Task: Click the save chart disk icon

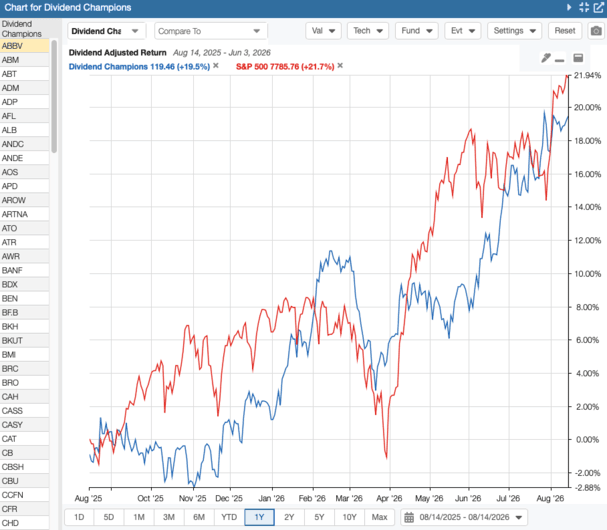Action: (x=578, y=58)
